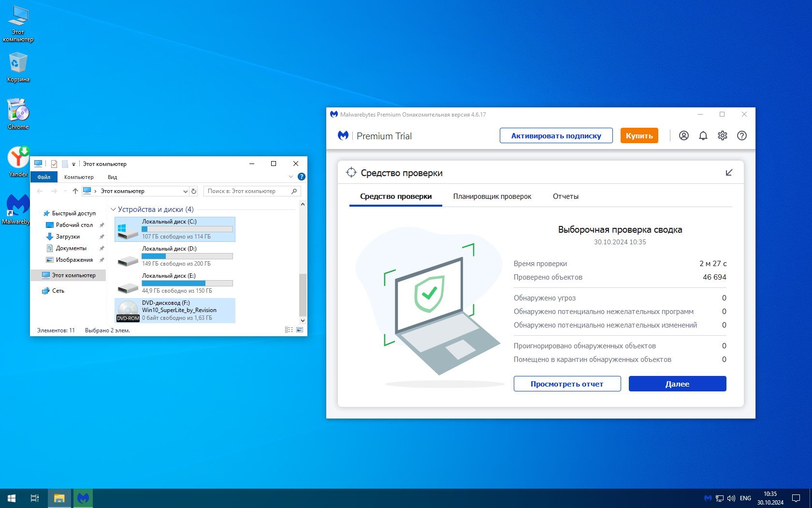Open the Файл menu in Explorer
812x508 pixels.
(x=44, y=177)
